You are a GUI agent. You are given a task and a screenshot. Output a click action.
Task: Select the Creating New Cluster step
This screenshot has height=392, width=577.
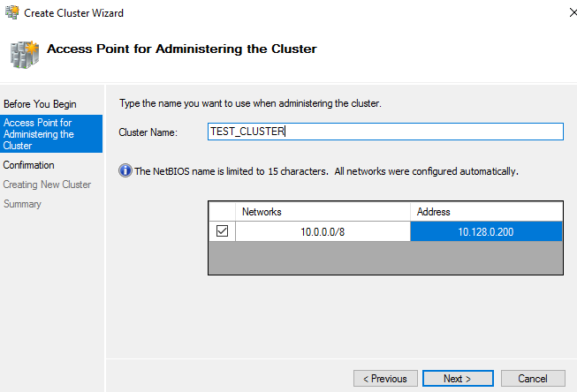pyautogui.click(x=47, y=185)
